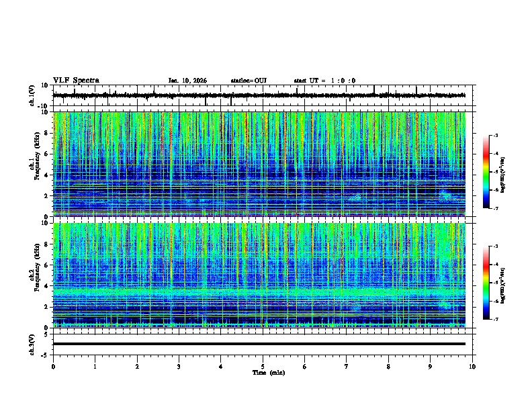The width and height of the screenshot is (532, 411).
Task: Click inside the ch.1 spectrogram panel
Action: click(x=259, y=164)
